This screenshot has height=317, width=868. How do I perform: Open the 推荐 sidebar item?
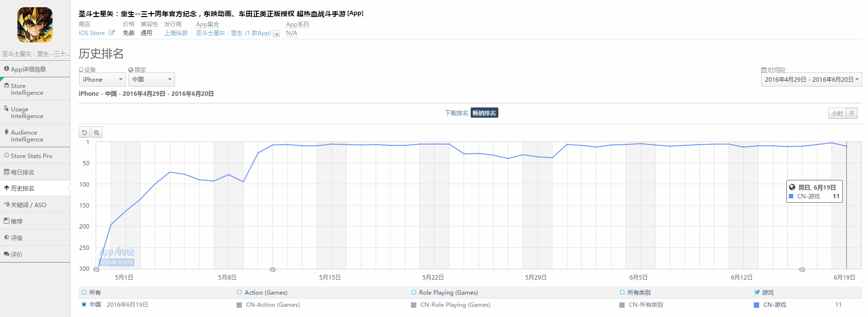click(x=35, y=221)
